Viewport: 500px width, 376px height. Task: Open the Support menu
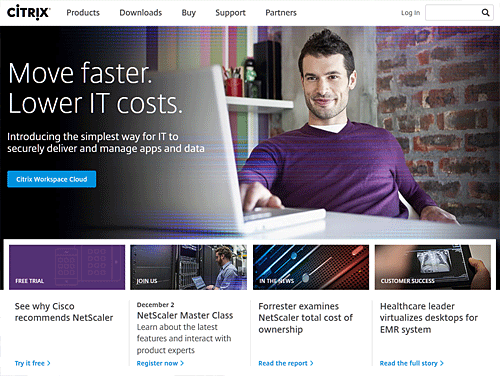point(230,13)
